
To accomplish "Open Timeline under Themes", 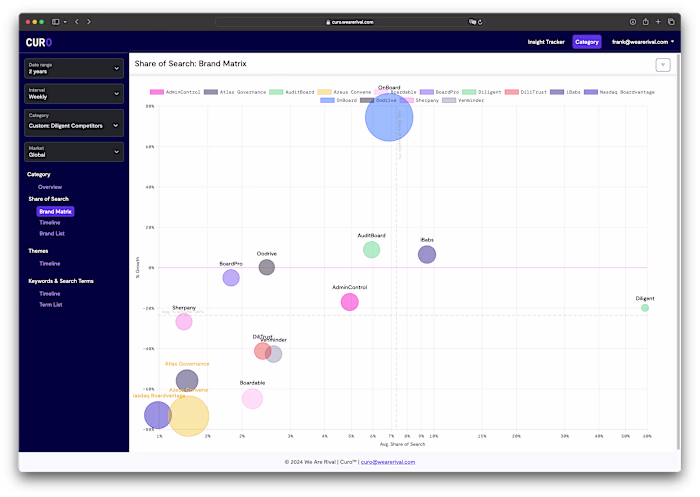I will [50, 263].
